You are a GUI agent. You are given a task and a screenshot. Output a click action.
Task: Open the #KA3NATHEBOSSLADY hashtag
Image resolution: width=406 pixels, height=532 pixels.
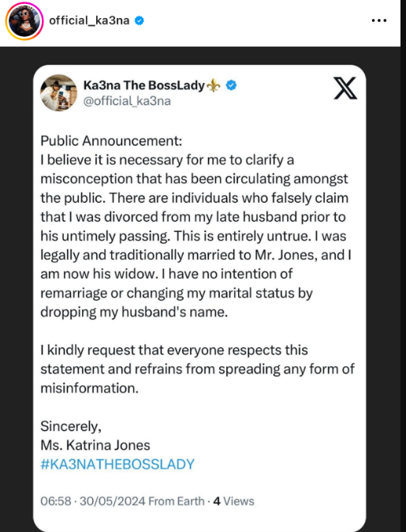click(117, 464)
